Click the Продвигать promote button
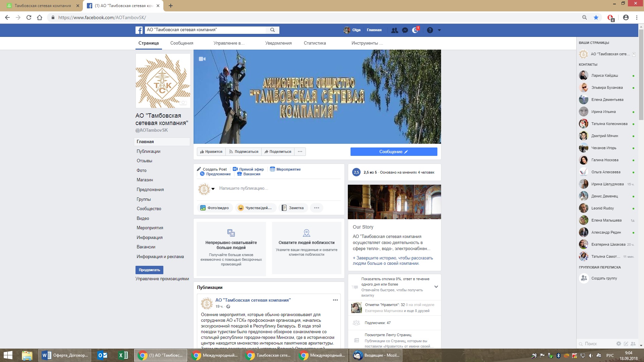Image resolution: width=644 pixels, height=362 pixels. coord(149,270)
